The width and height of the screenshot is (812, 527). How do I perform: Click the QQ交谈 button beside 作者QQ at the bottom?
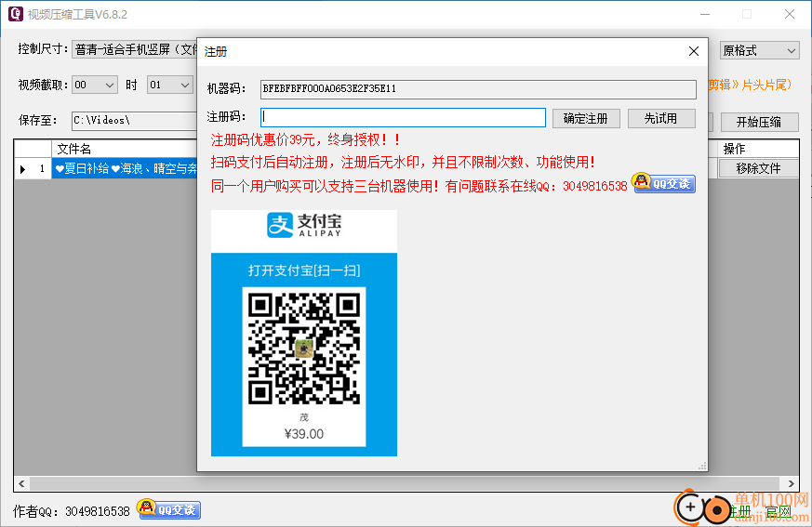[169, 509]
